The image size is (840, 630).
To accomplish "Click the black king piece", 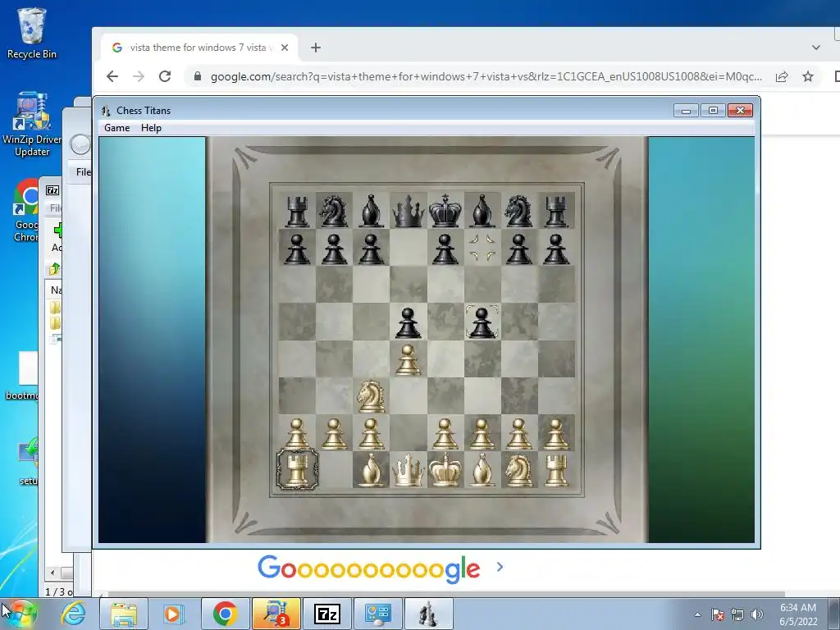I will pos(445,211).
